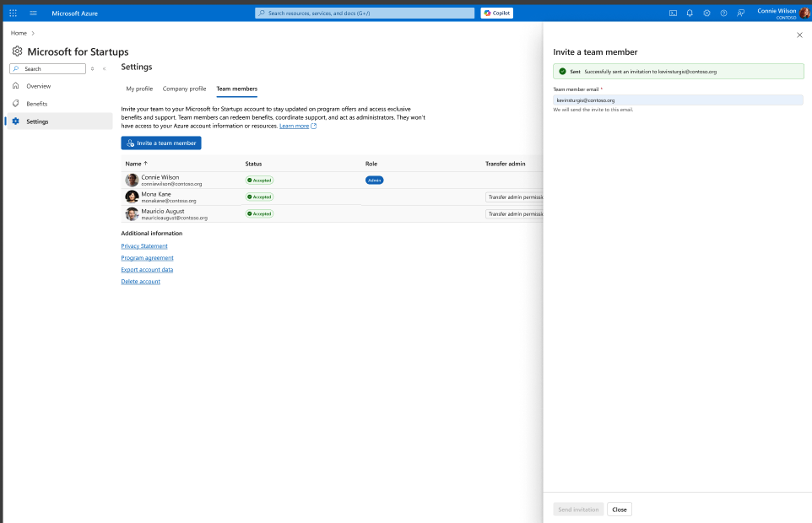Click the Role column header

click(371, 164)
